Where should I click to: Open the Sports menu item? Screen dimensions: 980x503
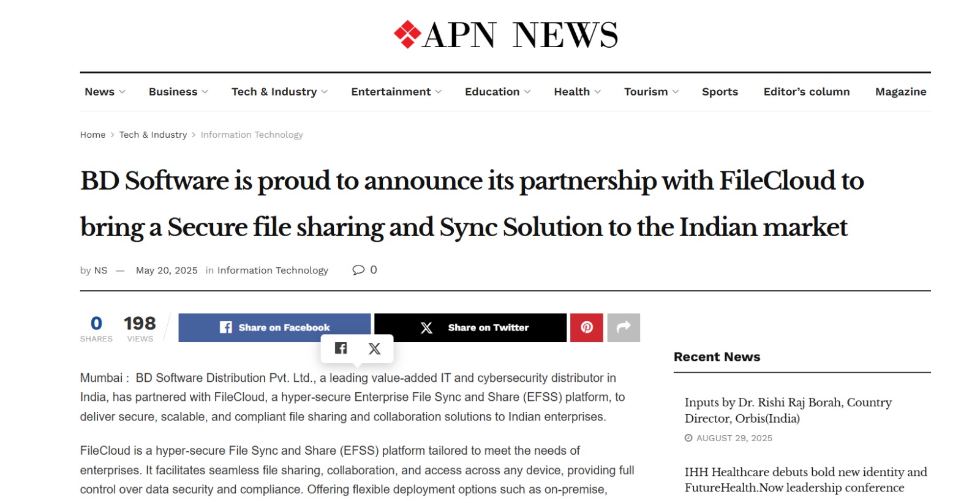click(720, 92)
